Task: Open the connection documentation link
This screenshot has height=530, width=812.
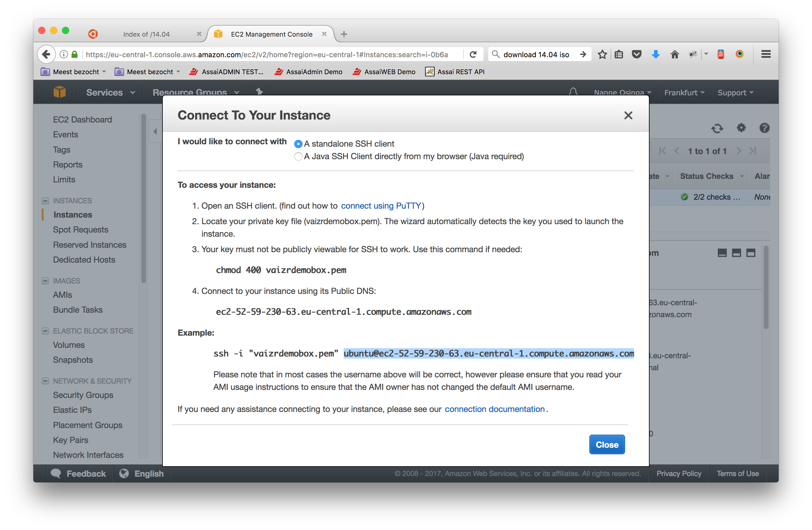Action: 494,409
